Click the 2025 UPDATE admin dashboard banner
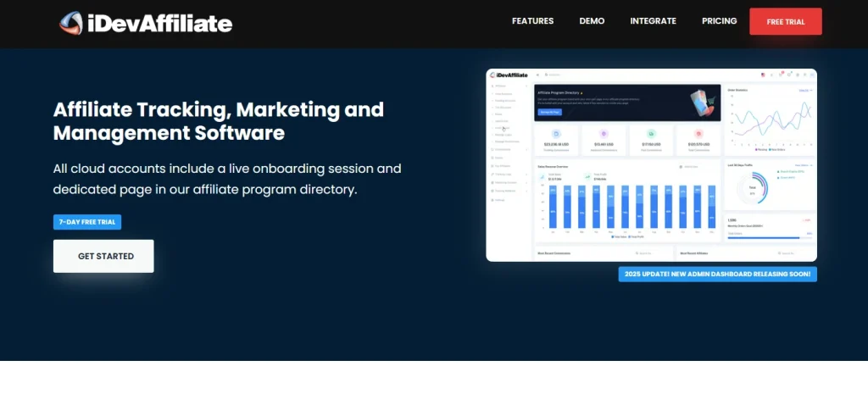 pos(717,274)
